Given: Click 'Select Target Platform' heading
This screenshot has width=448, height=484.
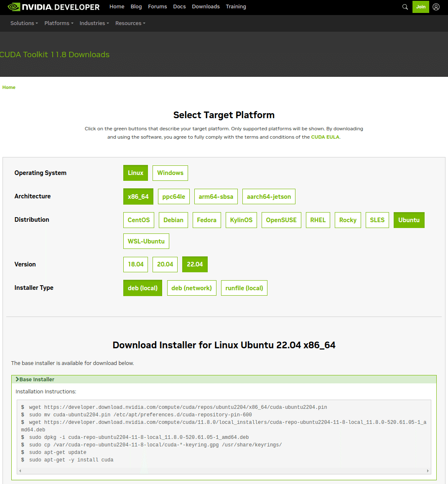Looking at the screenshot, I should coord(224,115).
